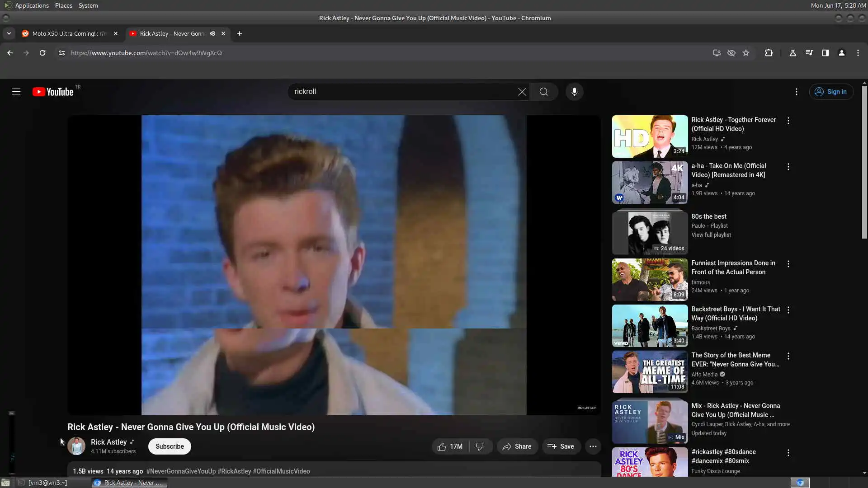Screen dimensions: 868x488
Task: Save video to a playlist
Action: tap(561, 446)
